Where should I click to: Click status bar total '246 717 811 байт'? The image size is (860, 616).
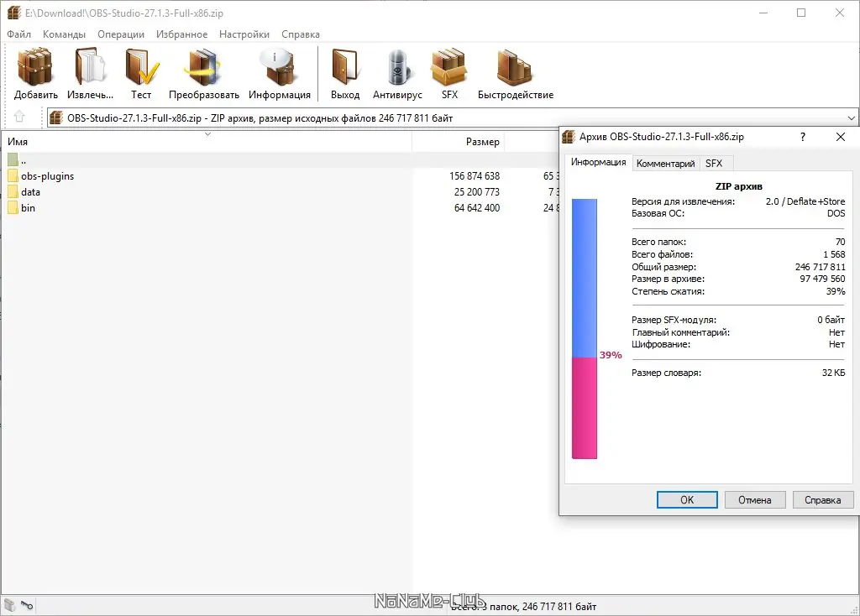point(558,606)
